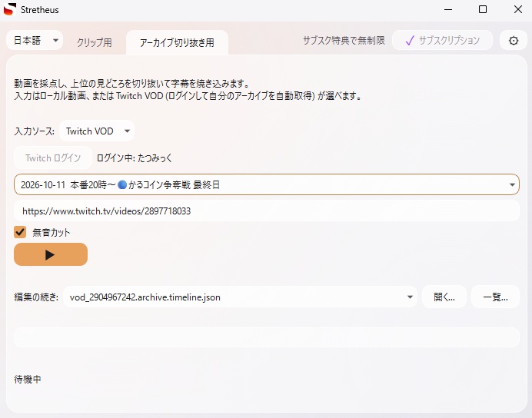Minimize the Stretheus window
This screenshot has width=532, height=418.
448,9
